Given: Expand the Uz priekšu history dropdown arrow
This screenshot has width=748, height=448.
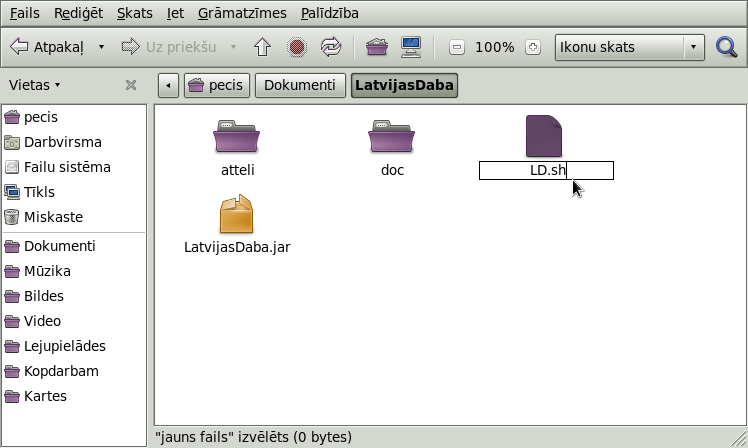Looking at the screenshot, I should pos(233,47).
